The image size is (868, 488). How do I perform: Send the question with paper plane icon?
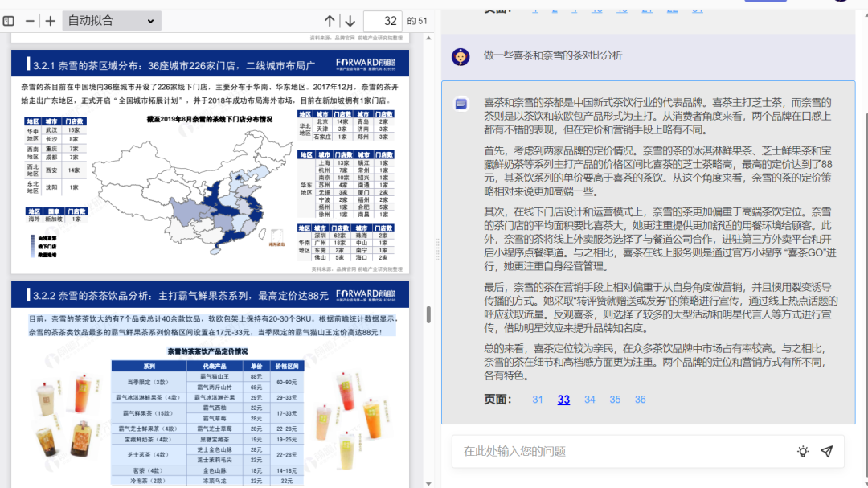click(x=826, y=452)
